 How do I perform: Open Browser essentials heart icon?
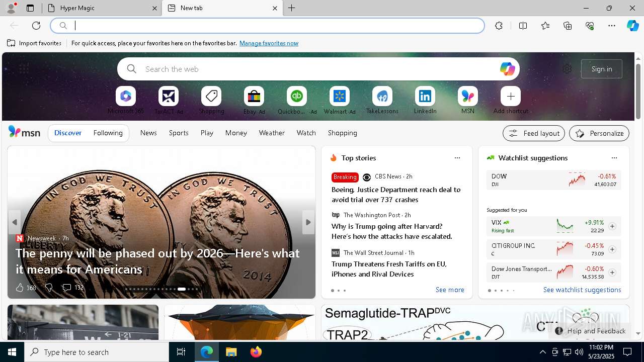590,26
